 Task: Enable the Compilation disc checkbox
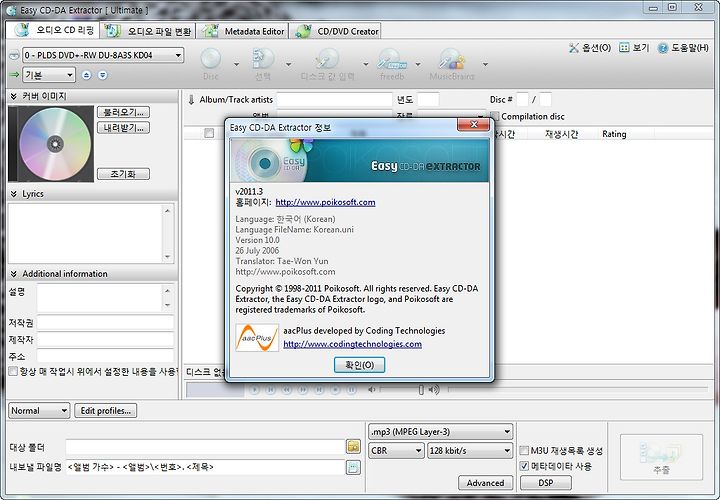(x=495, y=116)
